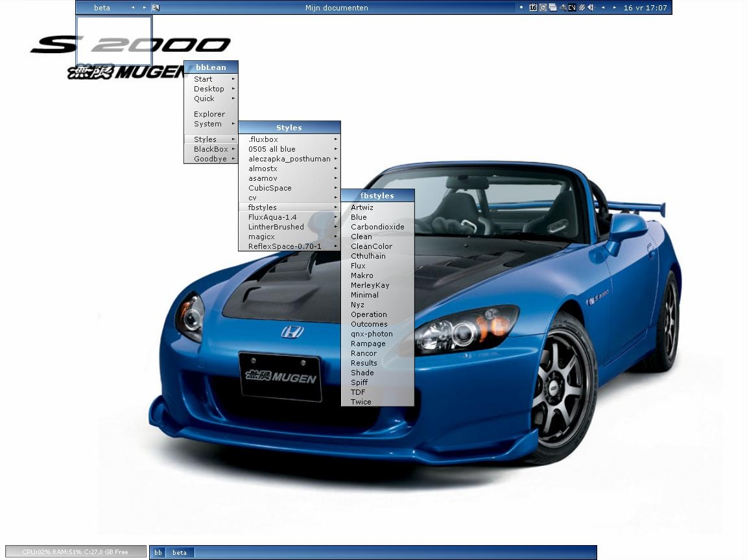Click the EN language indicator in tray
Viewport: 747px width, 560px height.
point(572,8)
